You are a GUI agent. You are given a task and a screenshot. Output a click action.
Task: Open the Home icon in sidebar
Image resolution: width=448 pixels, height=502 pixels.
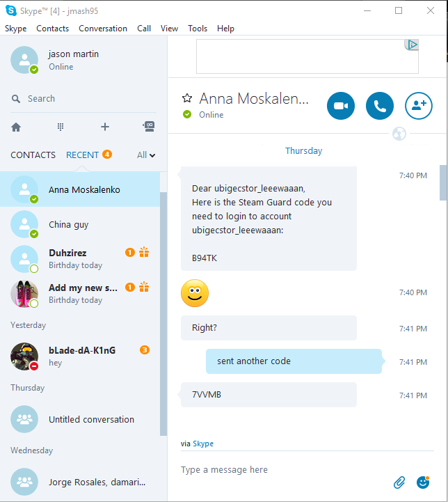(16, 127)
